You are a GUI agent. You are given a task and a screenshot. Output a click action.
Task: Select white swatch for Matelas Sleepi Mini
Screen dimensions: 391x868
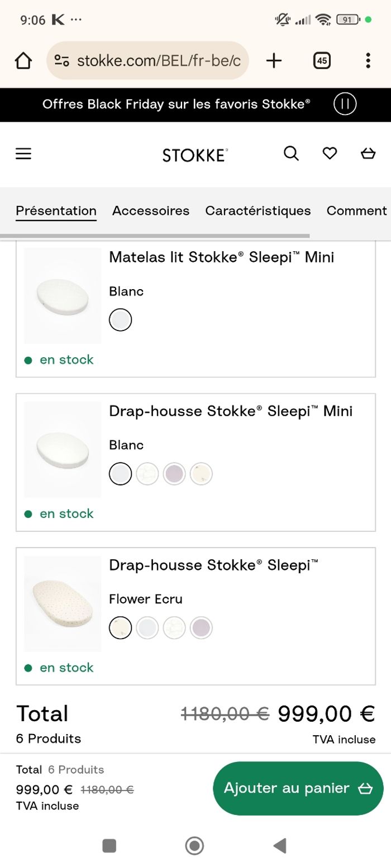(120, 320)
